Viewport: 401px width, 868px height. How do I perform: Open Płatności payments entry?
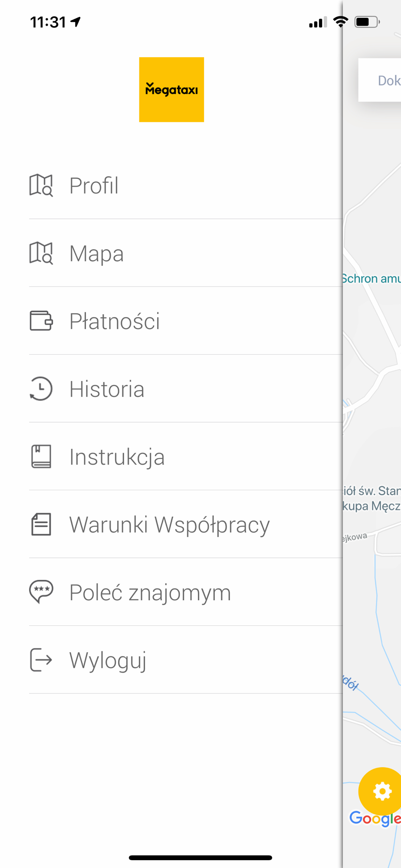coord(186,321)
